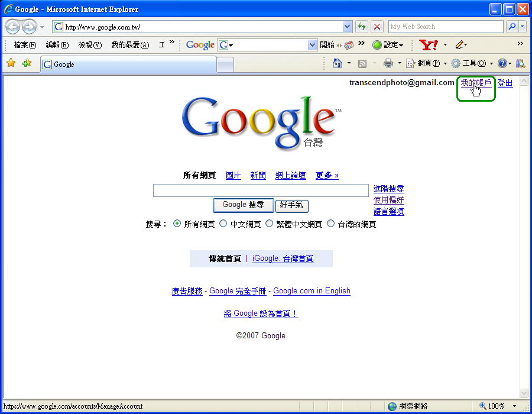
Task: Open the Yahoo! logo dropdown arrow
Action: (x=446, y=45)
